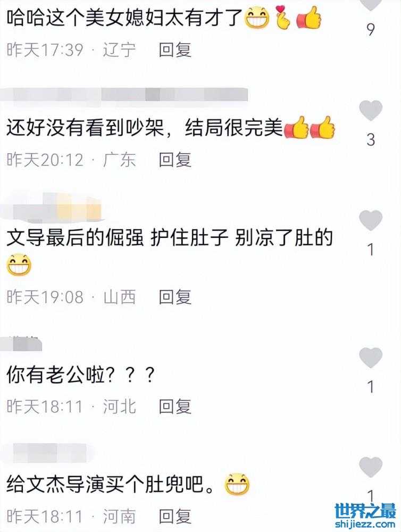Image resolution: width=401 pixels, height=532 pixels.
Task: Click the thumbs-up emojis after 结局很完美
Action: coord(310,128)
